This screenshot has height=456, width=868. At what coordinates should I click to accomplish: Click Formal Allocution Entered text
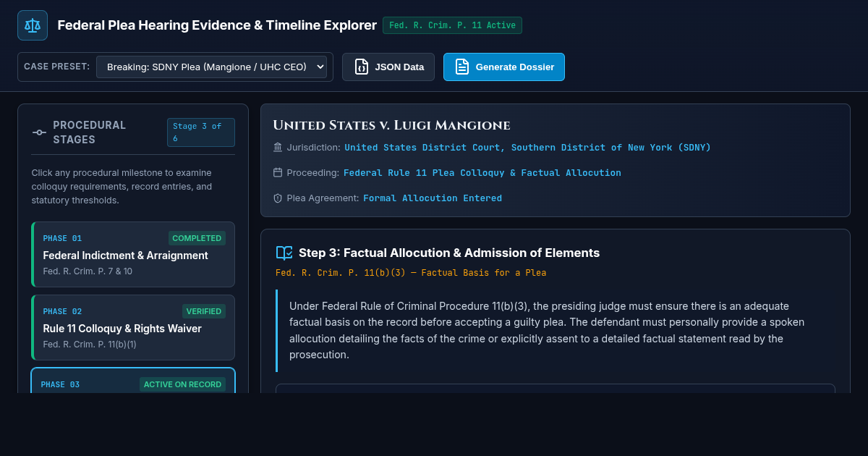(433, 198)
